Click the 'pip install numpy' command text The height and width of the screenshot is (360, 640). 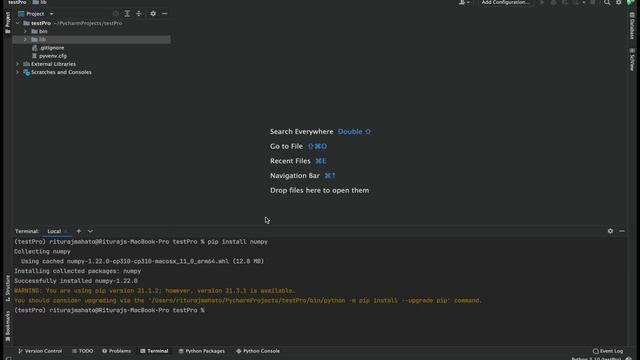(x=238, y=242)
